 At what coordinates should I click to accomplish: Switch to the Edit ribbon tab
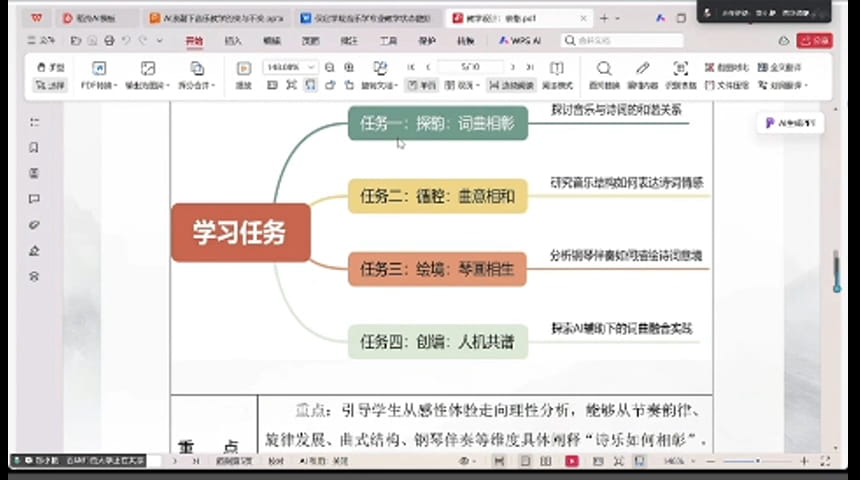point(271,41)
